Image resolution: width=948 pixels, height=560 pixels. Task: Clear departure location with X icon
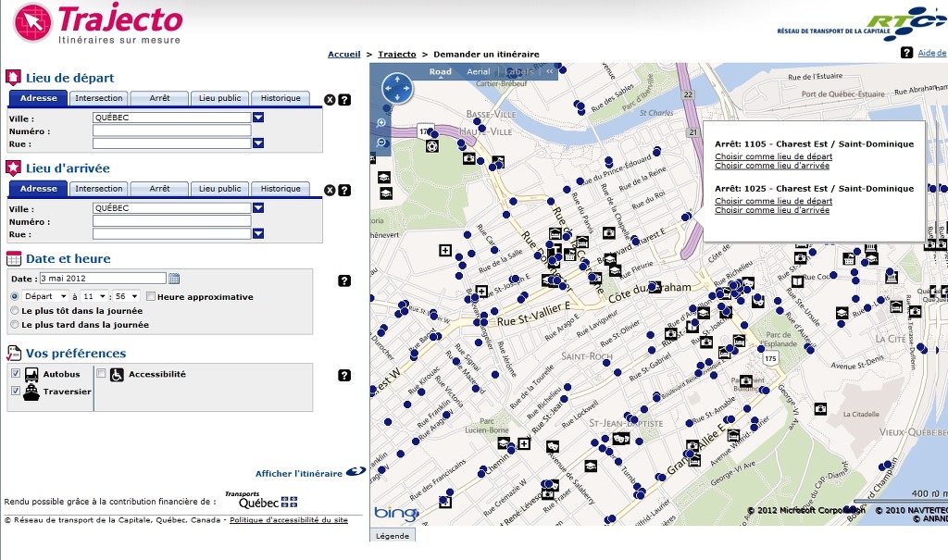(330, 100)
